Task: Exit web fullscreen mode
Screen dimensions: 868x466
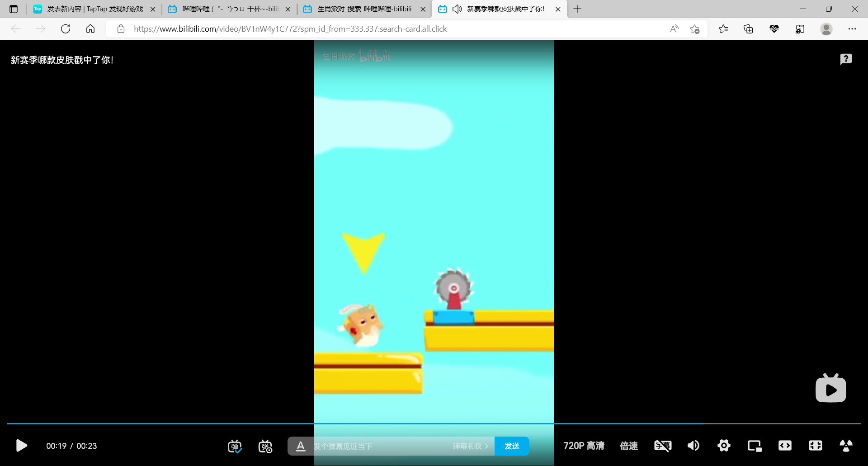Action: click(x=816, y=446)
